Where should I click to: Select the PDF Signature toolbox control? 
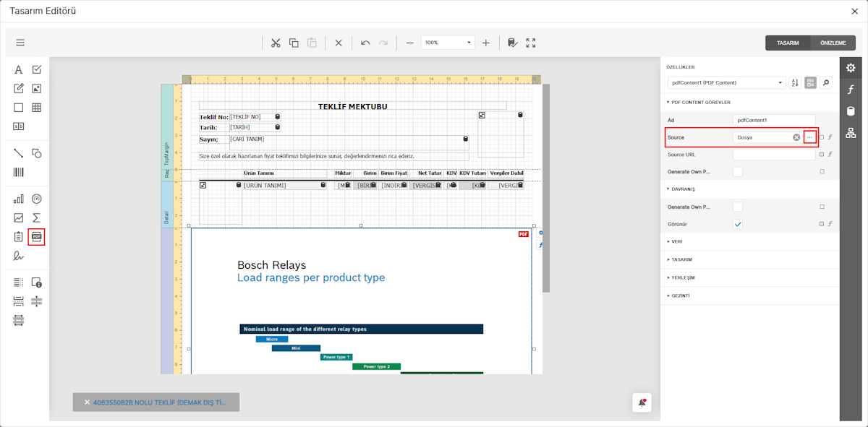[x=19, y=255]
